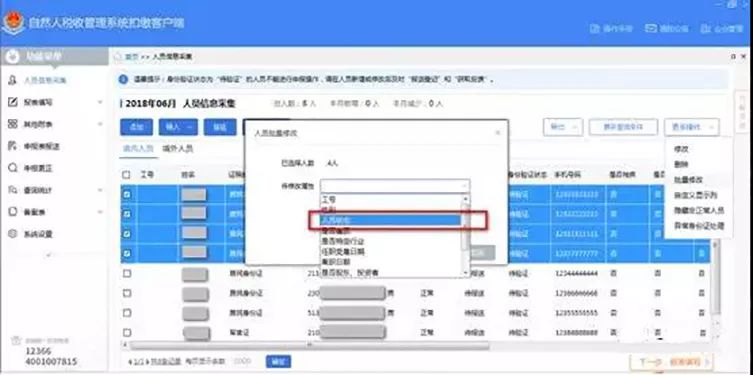
Task: Expand the 报表填写 sidebar section arrow
Action: pyautogui.click(x=100, y=102)
